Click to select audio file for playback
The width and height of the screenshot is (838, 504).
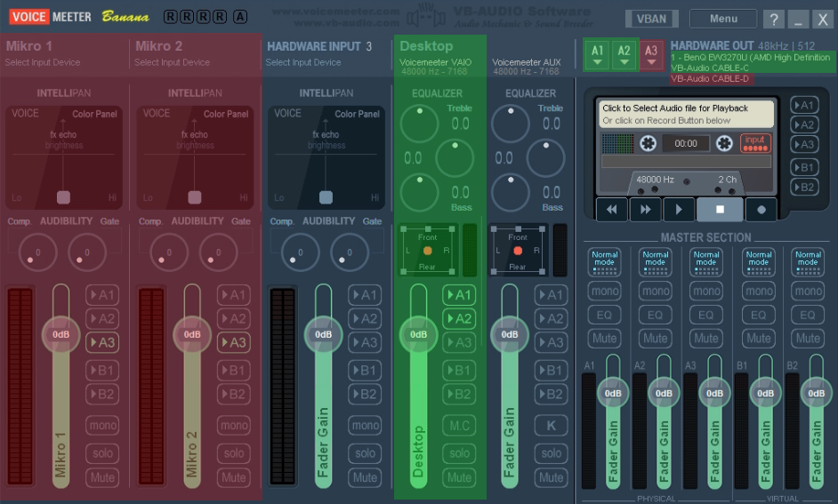[686, 114]
